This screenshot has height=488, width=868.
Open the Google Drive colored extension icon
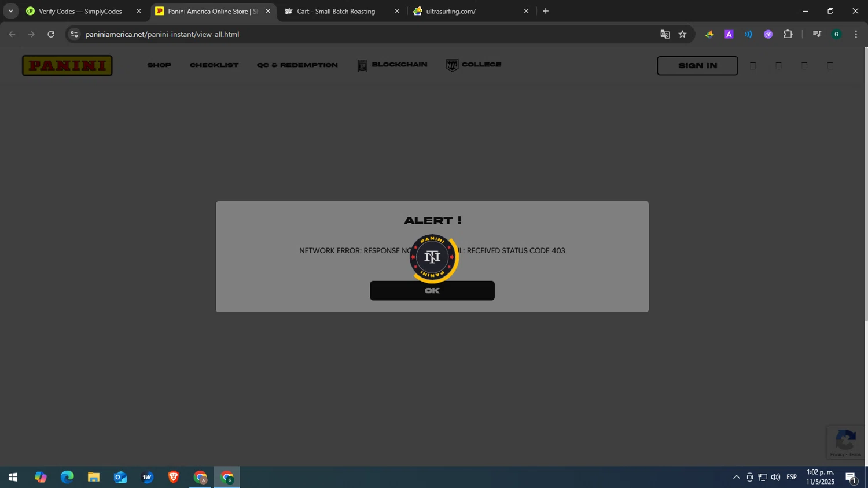pos(709,34)
